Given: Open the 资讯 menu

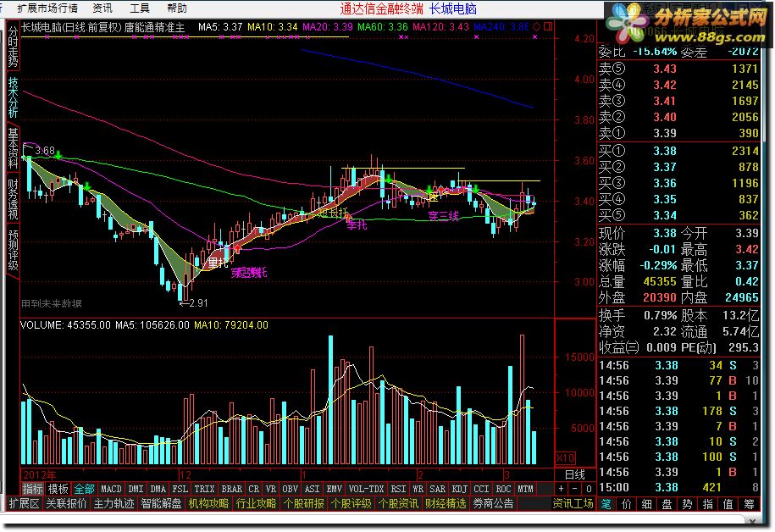Looking at the screenshot, I should coord(102,8).
